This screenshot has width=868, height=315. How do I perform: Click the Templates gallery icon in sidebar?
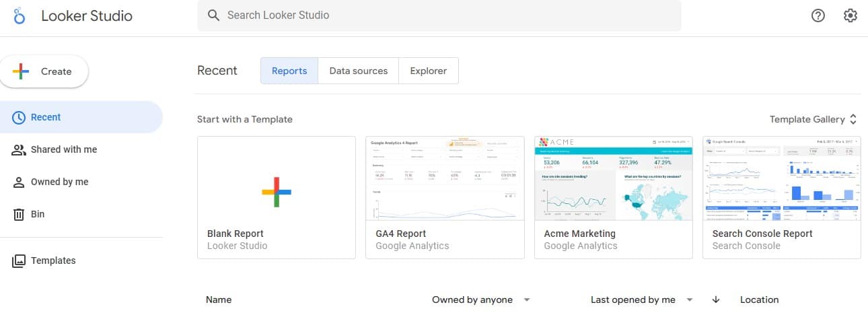pyautogui.click(x=19, y=260)
